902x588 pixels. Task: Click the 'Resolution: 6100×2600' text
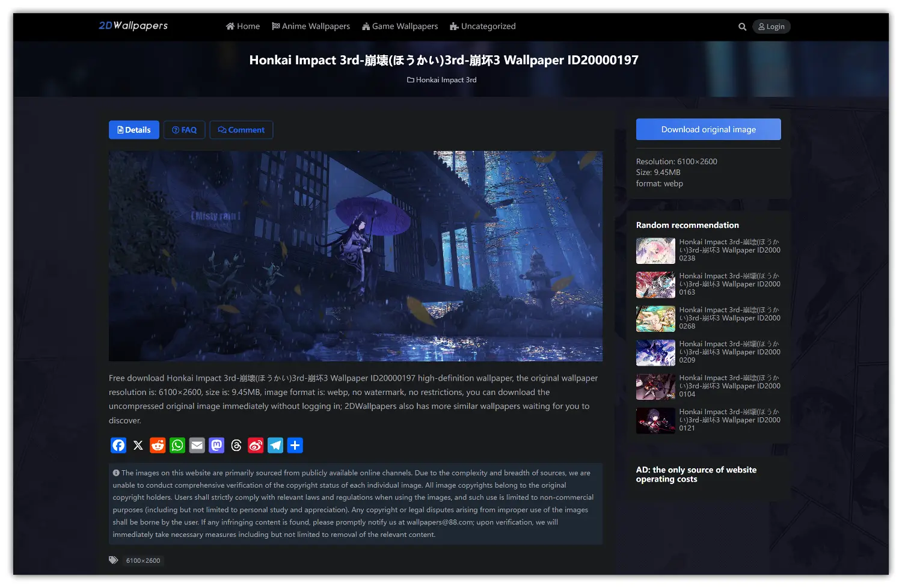pos(677,162)
